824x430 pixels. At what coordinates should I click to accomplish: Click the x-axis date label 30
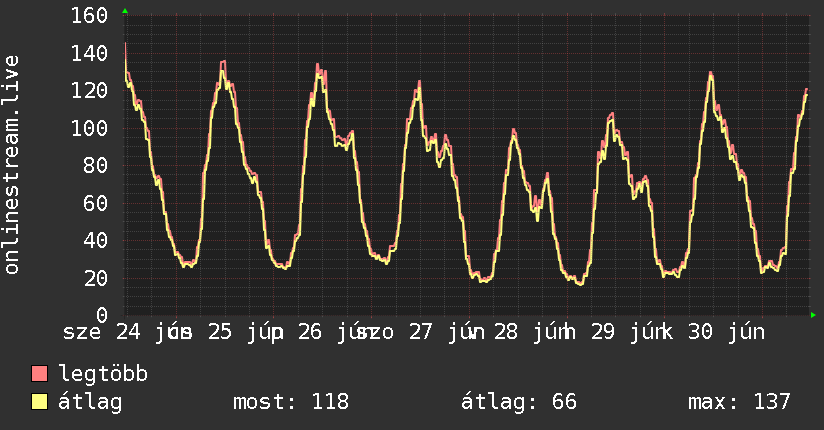click(x=701, y=332)
